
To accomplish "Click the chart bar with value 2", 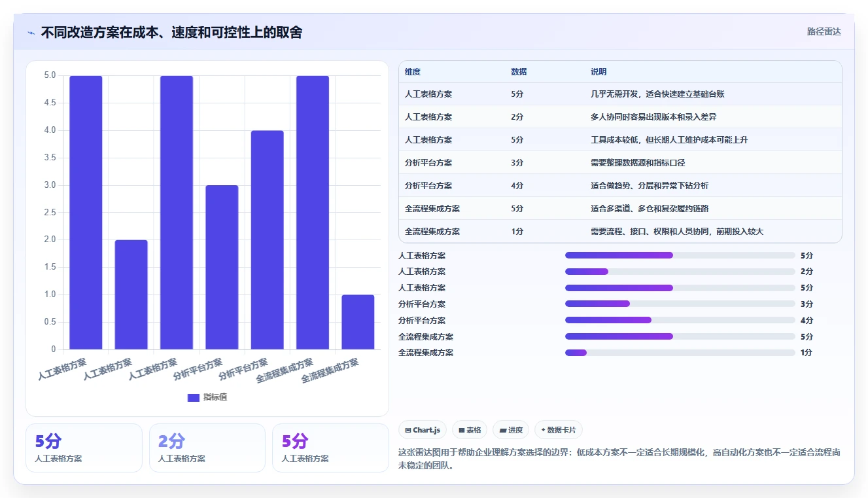I will pos(131,294).
